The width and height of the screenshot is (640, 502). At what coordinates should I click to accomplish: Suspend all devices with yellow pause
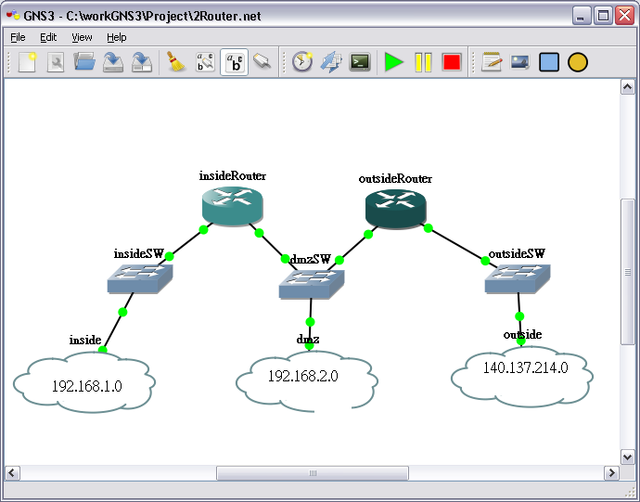[423, 62]
